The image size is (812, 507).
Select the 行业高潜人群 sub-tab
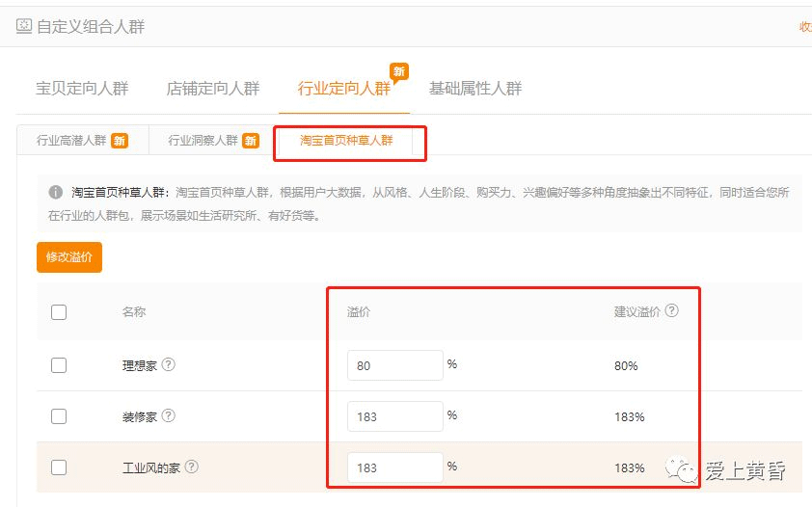click(71, 141)
